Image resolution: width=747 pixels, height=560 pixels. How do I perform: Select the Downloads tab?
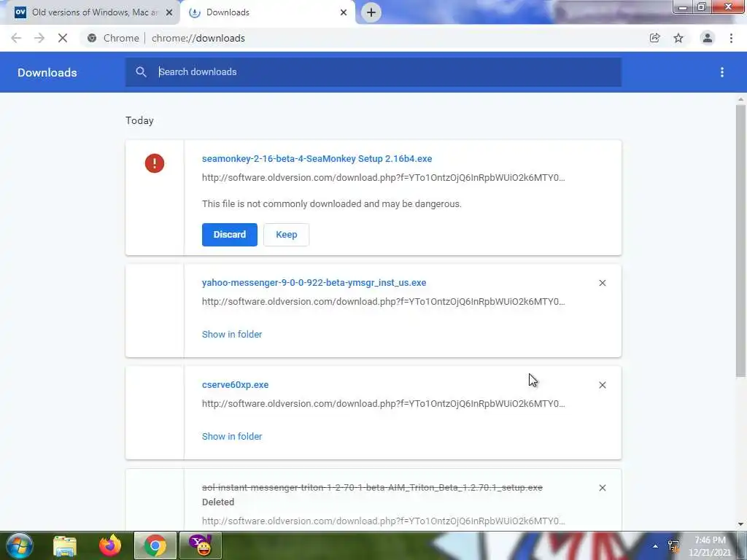pos(267,12)
